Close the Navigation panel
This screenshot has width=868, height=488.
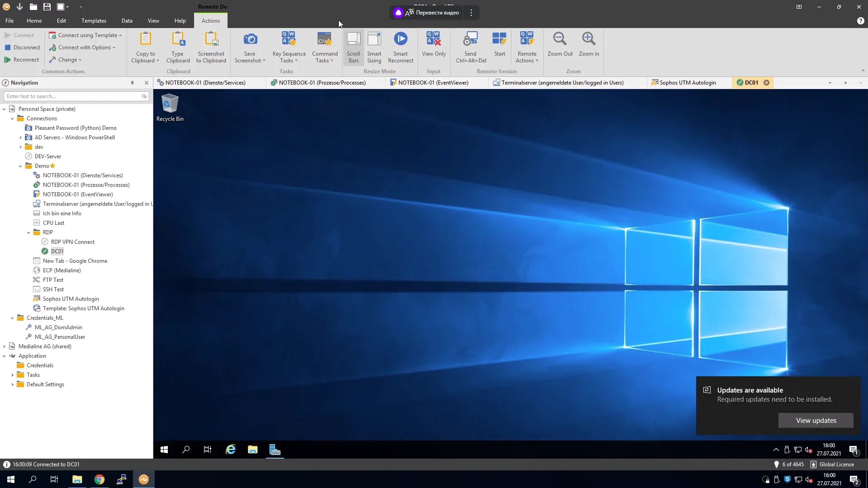tap(146, 83)
